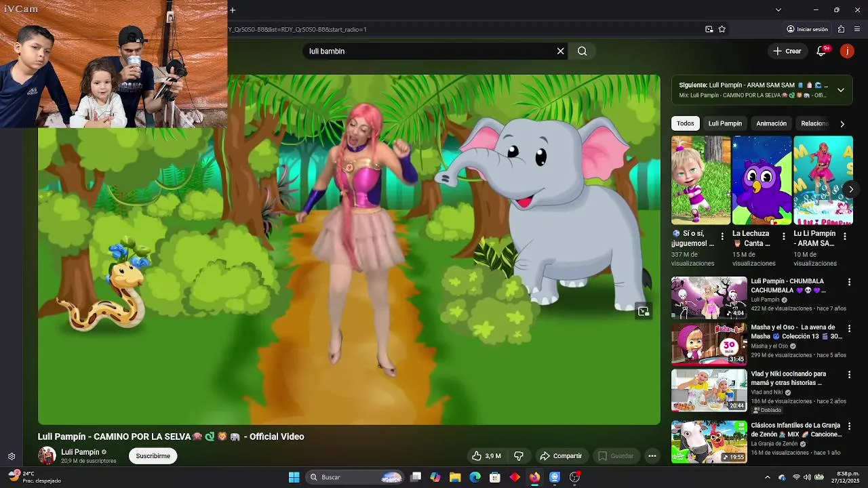Show hidden system tray icons chevron
Viewport: 868px width, 488px height.
pyautogui.click(x=768, y=477)
